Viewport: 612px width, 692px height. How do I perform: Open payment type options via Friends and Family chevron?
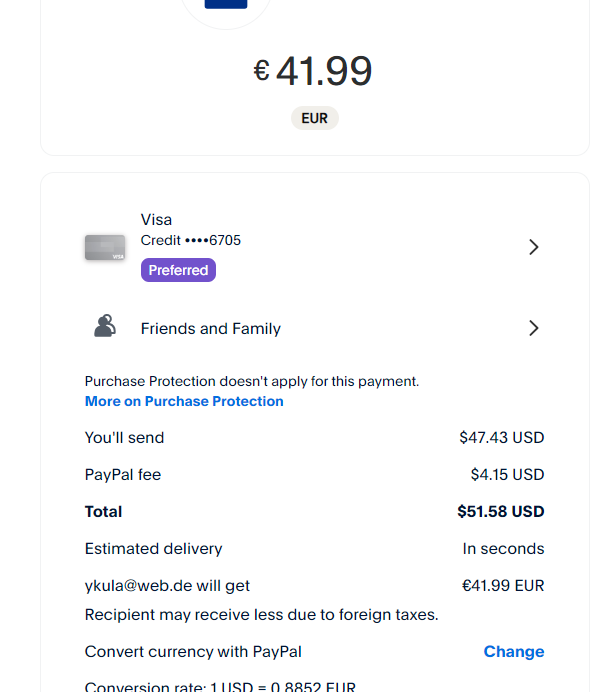tap(533, 328)
